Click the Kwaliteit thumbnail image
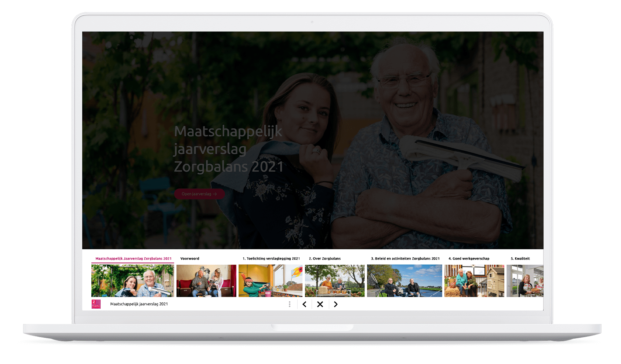Image resolution: width=621 pixels, height=364 pixels. coord(525,281)
